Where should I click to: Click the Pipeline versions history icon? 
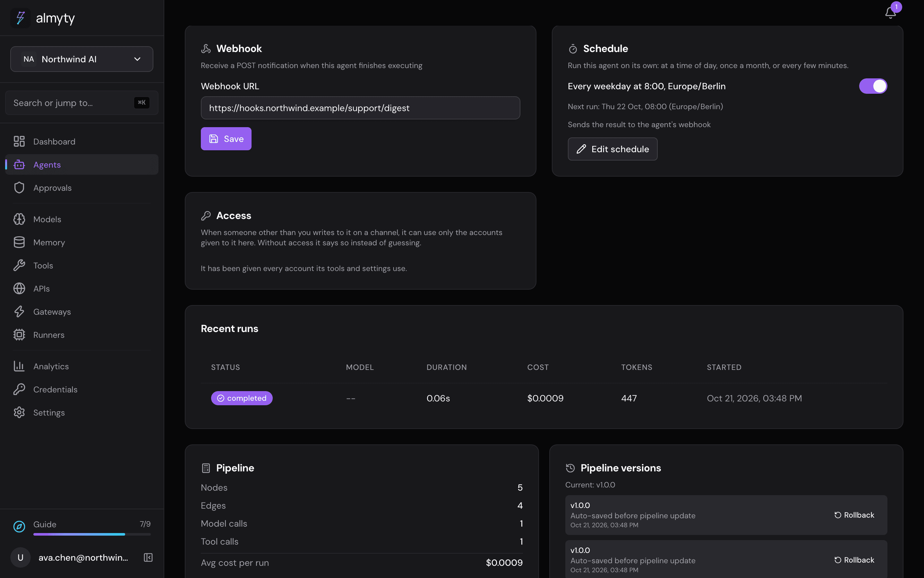pos(570,468)
